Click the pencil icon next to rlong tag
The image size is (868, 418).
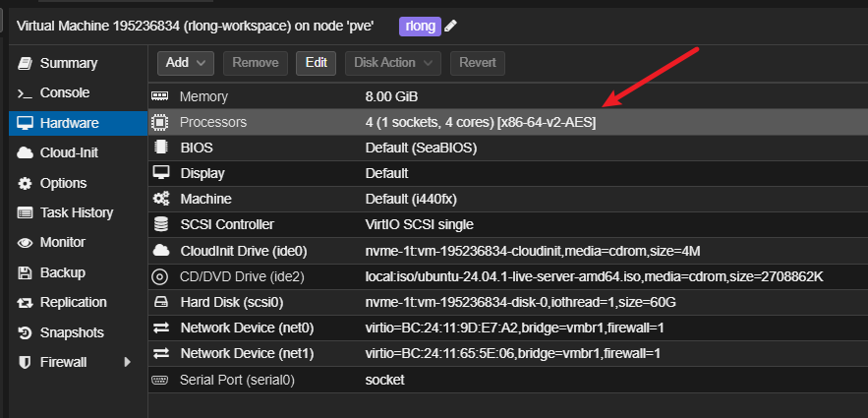451,26
